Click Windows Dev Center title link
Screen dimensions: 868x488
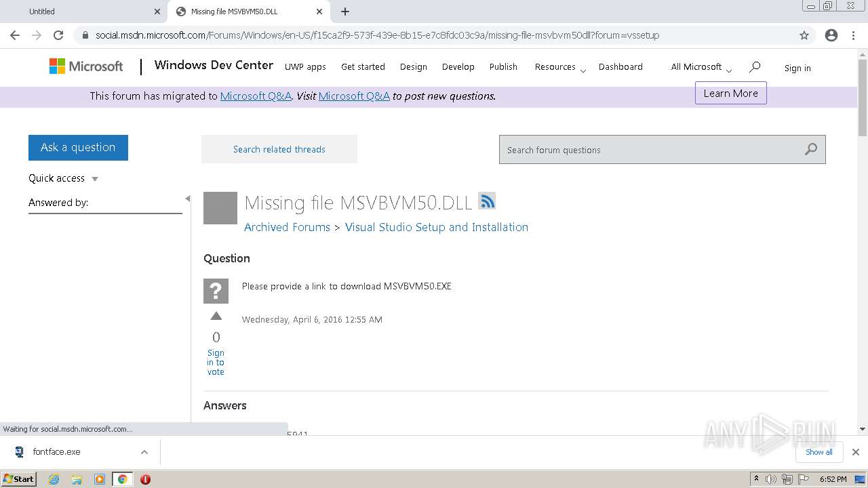pos(214,65)
